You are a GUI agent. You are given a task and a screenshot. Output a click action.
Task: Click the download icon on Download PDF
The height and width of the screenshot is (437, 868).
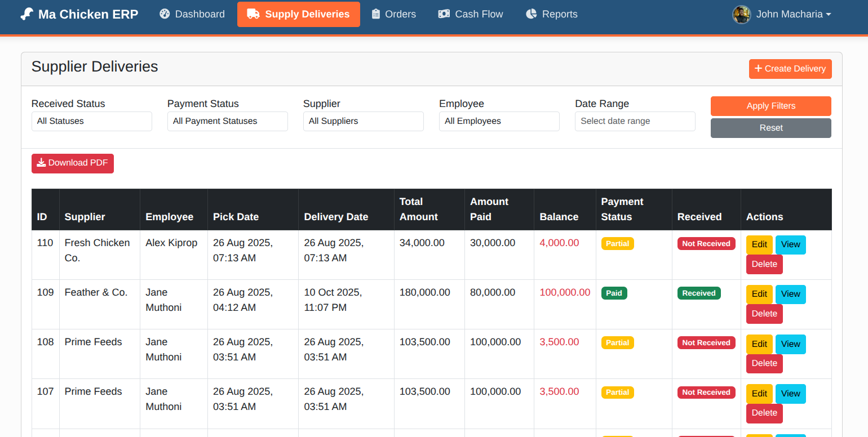[x=41, y=163]
